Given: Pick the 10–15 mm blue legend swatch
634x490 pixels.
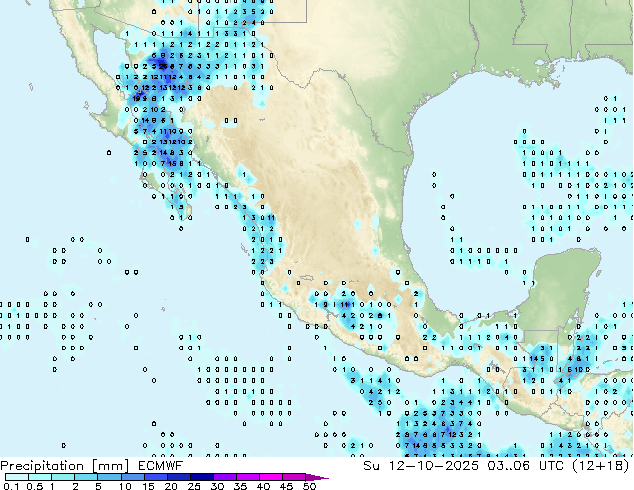Looking at the screenshot, I should 133,477.
